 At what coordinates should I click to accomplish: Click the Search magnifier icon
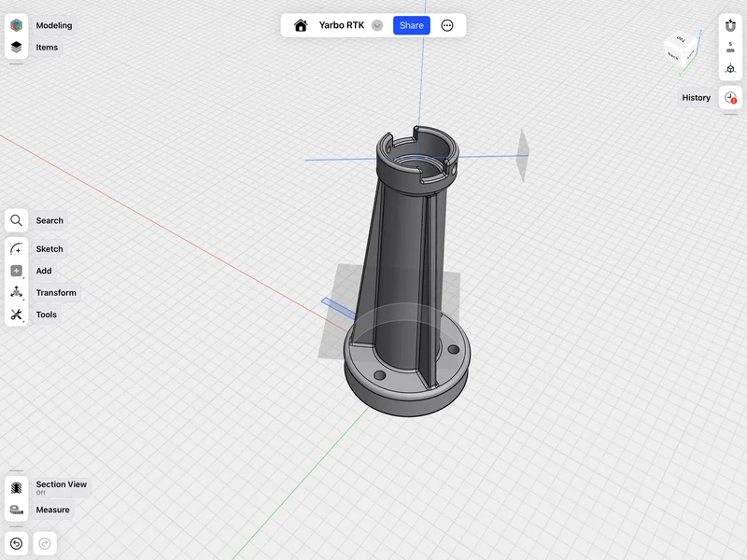(x=16, y=220)
